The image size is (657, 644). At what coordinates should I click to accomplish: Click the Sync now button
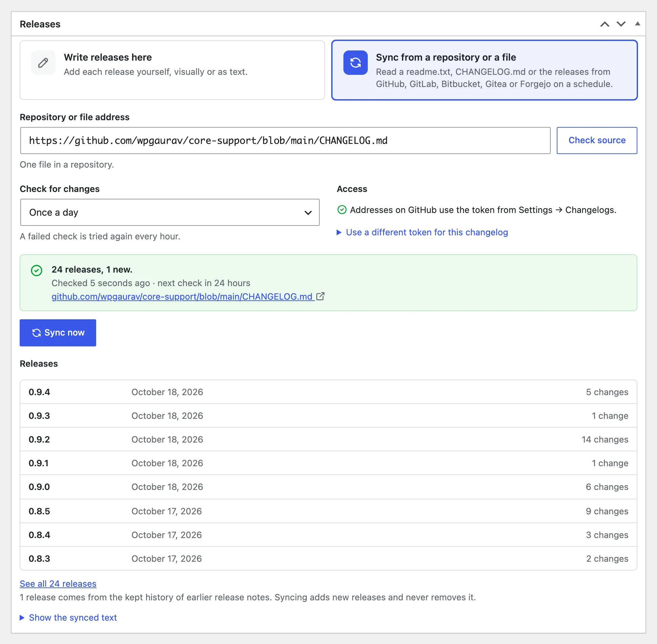click(58, 333)
